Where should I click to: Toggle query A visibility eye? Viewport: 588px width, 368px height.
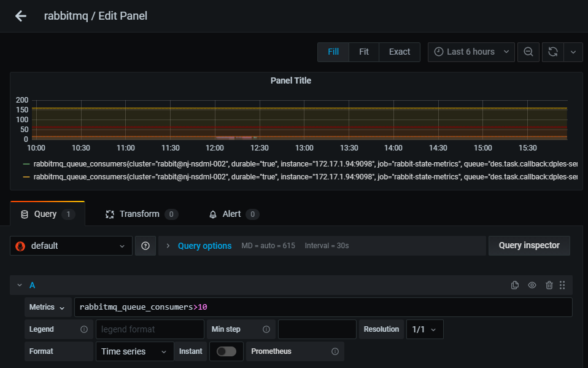coord(532,285)
